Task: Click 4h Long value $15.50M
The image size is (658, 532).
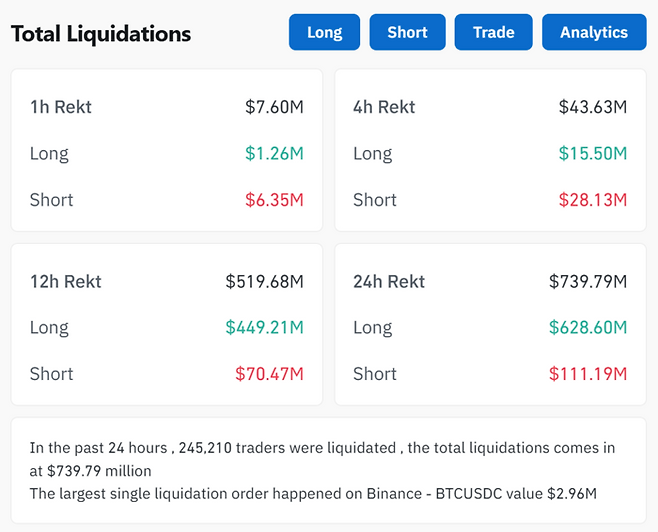Action: click(592, 153)
